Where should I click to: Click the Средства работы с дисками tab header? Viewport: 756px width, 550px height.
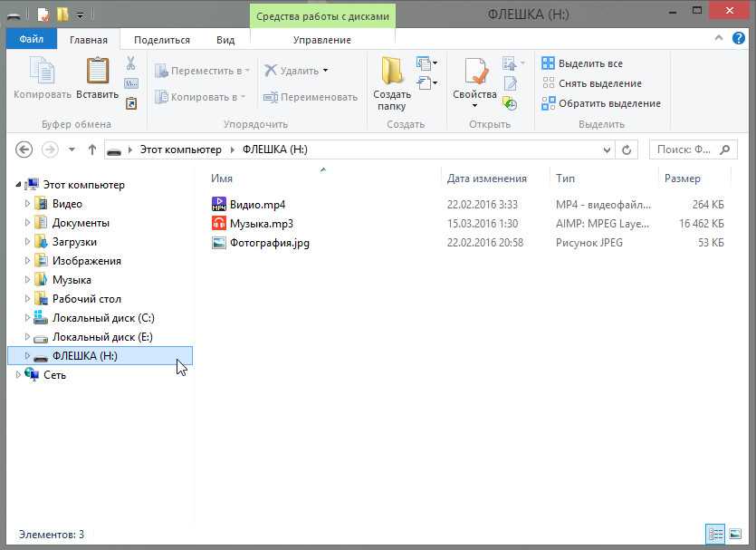322,16
